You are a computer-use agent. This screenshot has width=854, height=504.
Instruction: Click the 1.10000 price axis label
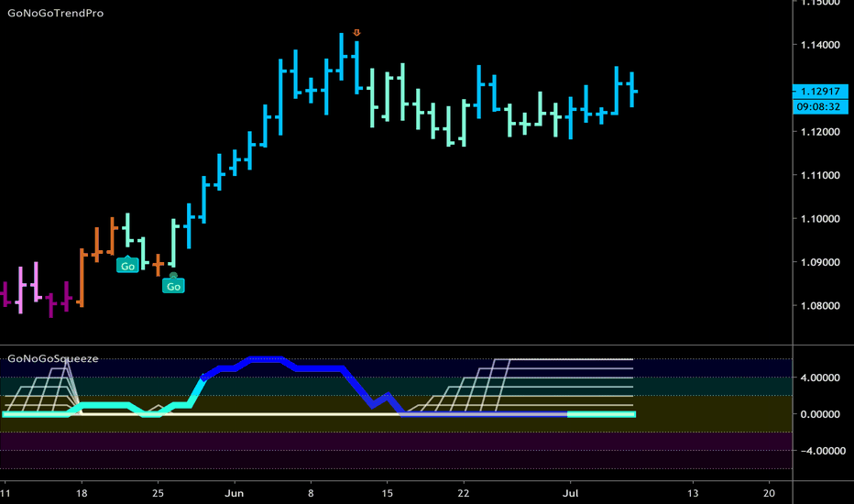coord(820,219)
